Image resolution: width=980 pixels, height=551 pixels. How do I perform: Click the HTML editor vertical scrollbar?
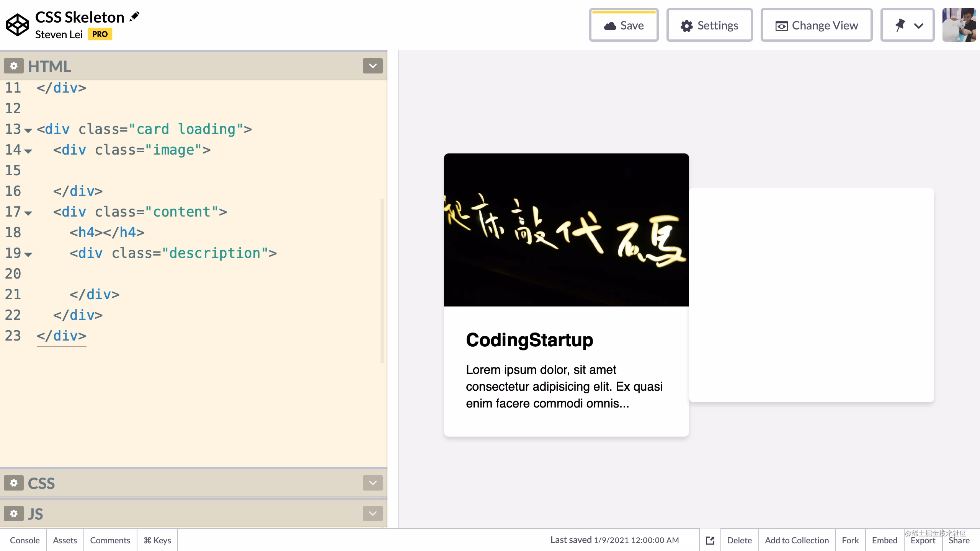click(x=382, y=280)
